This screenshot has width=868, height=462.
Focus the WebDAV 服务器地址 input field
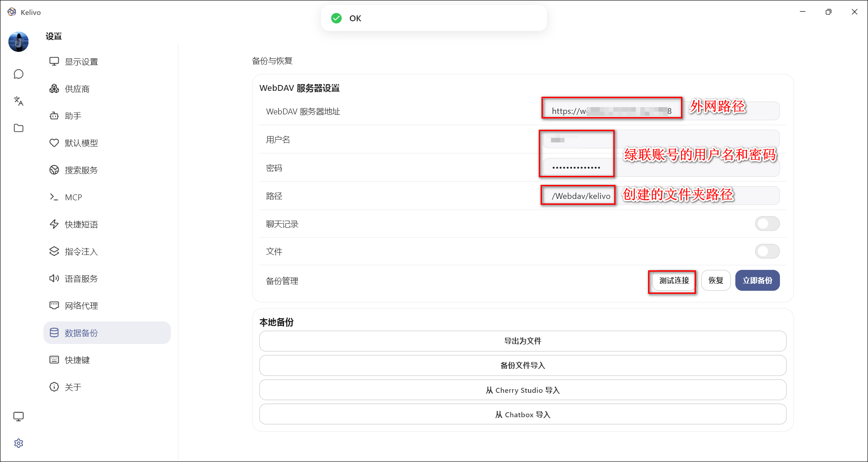click(660, 111)
